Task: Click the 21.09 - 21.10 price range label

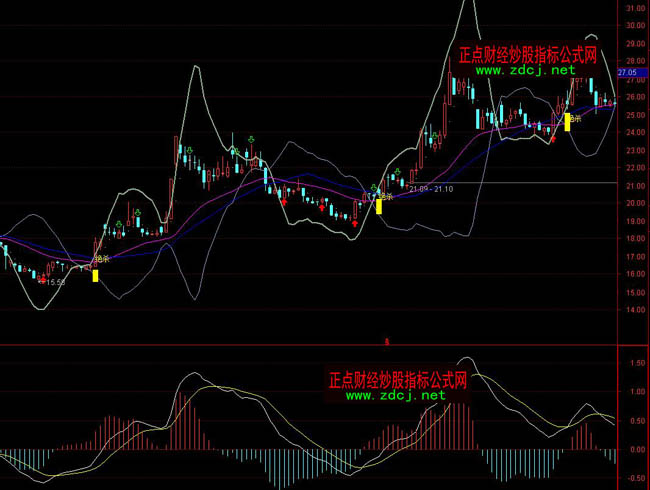Action: pyautogui.click(x=432, y=188)
